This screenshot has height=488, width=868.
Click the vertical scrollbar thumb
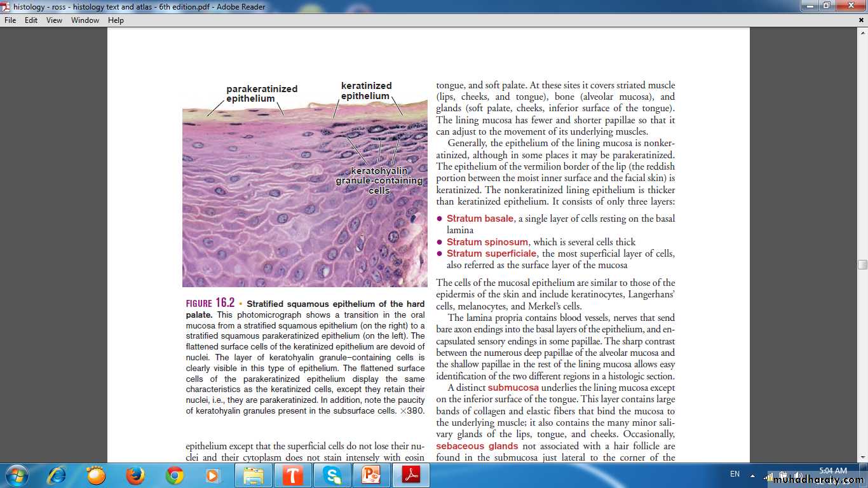[862, 264]
